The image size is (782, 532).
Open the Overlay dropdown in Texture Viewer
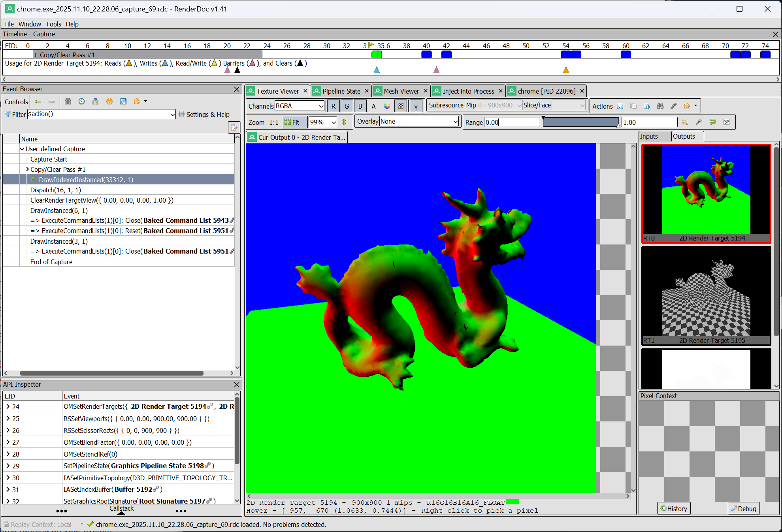point(418,121)
